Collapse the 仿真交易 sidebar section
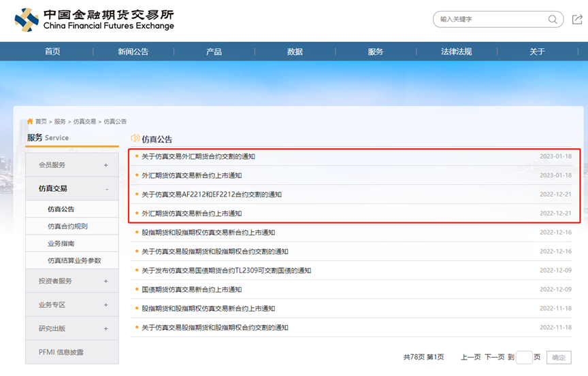 coord(105,189)
